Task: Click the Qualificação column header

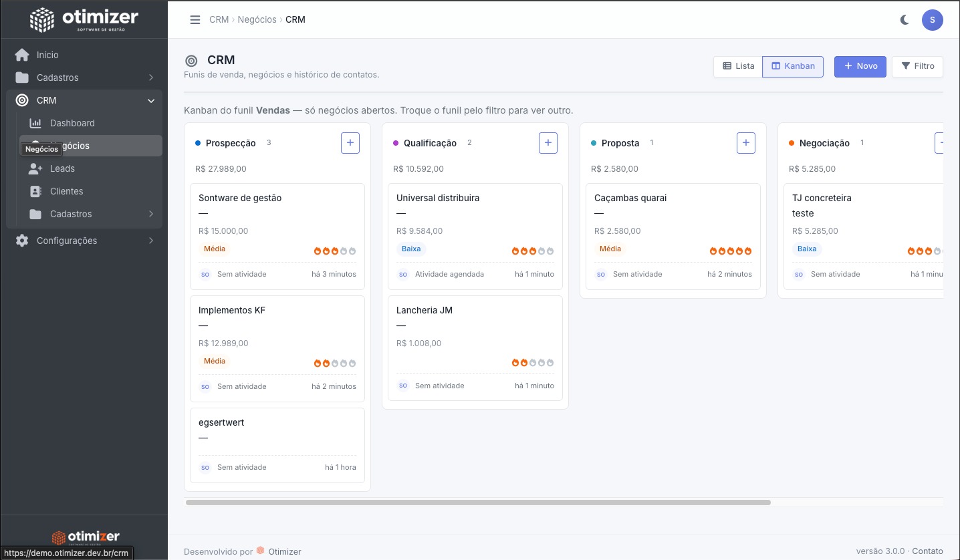Action: pyautogui.click(x=430, y=143)
